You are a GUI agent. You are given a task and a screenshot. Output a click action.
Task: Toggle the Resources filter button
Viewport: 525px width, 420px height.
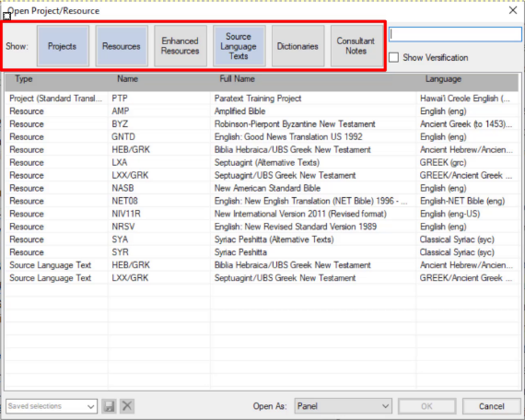tap(122, 46)
